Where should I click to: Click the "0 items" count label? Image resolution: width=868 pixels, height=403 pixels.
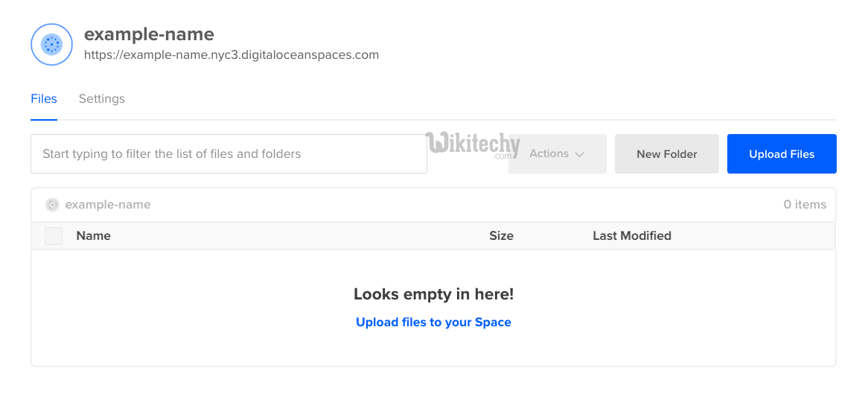[805, 205]
